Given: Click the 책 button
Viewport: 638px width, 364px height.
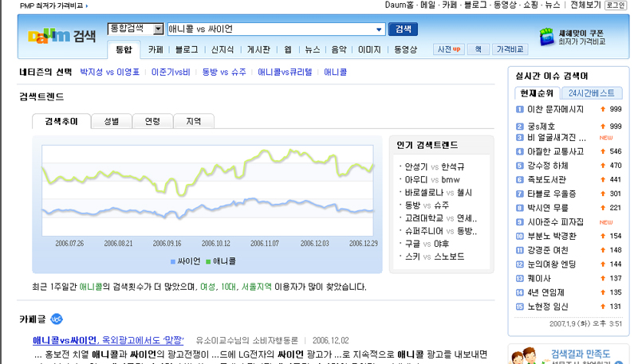Looking at the screenshot, I should pyautogui.click(x=478, y=49).
